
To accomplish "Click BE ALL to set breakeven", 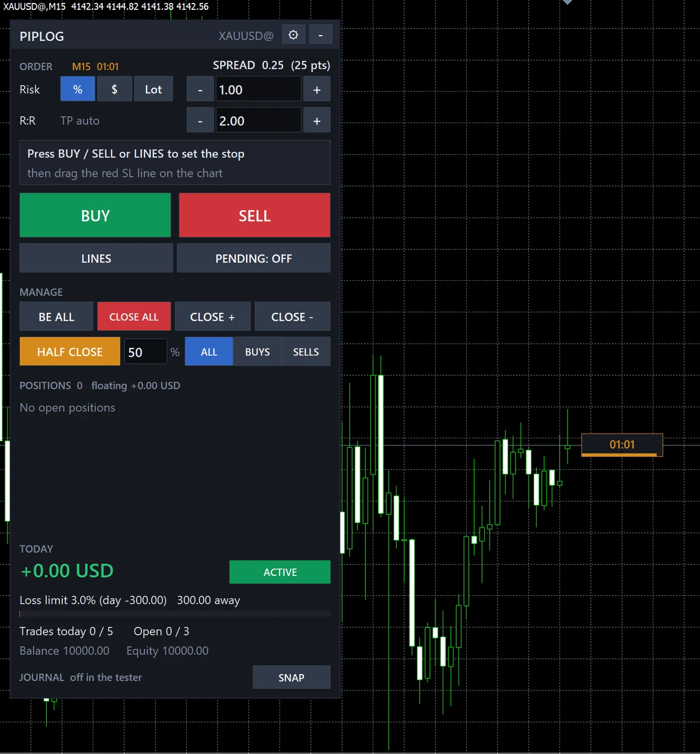I will (x=57, y=316).
